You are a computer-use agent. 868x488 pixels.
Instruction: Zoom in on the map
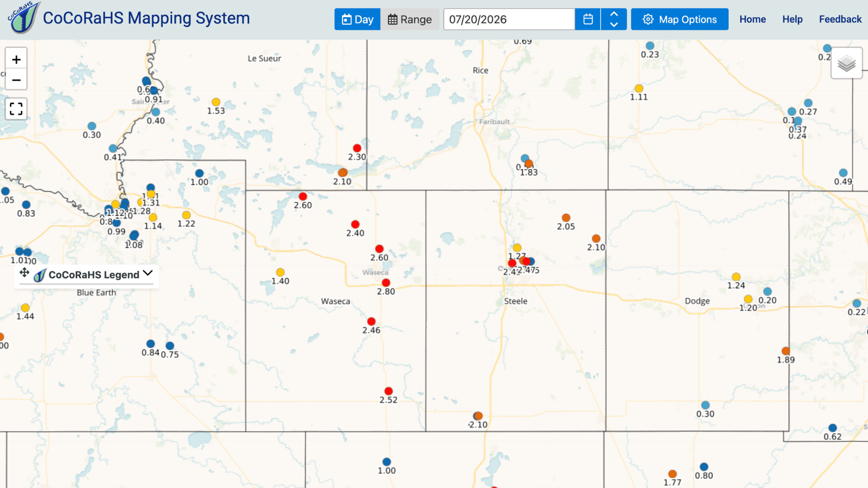click(16, 60)
